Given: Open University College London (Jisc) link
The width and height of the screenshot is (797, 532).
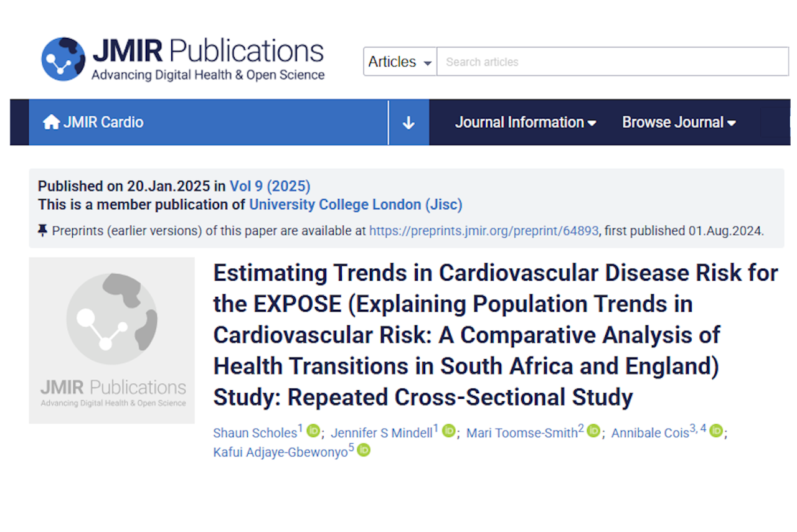Looking at the screenshot, I should click(x=356, y=204).
